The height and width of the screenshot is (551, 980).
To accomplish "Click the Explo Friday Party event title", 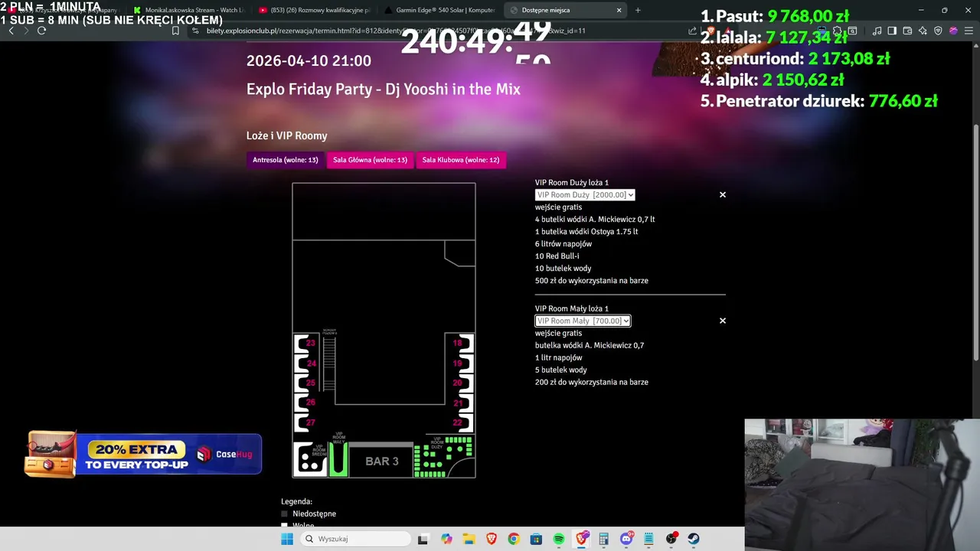I will pyautogui.click(x=384, y=89).
